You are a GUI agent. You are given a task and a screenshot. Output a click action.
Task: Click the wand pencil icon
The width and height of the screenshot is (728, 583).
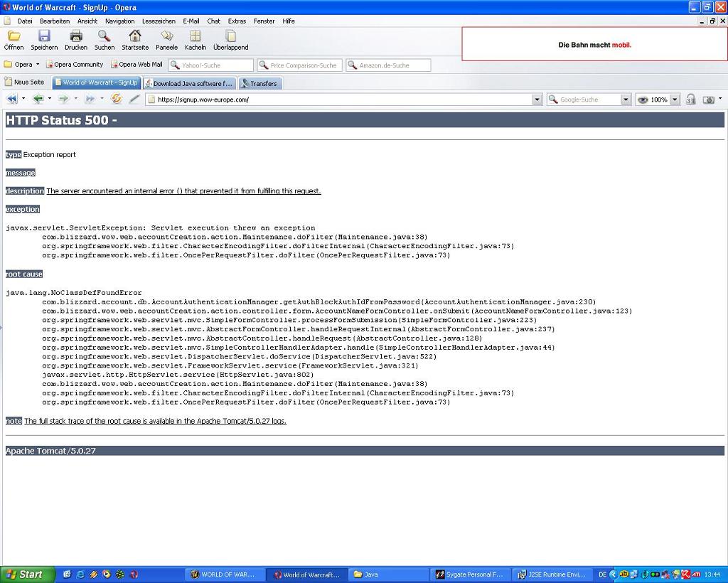(x=134, y=99)
